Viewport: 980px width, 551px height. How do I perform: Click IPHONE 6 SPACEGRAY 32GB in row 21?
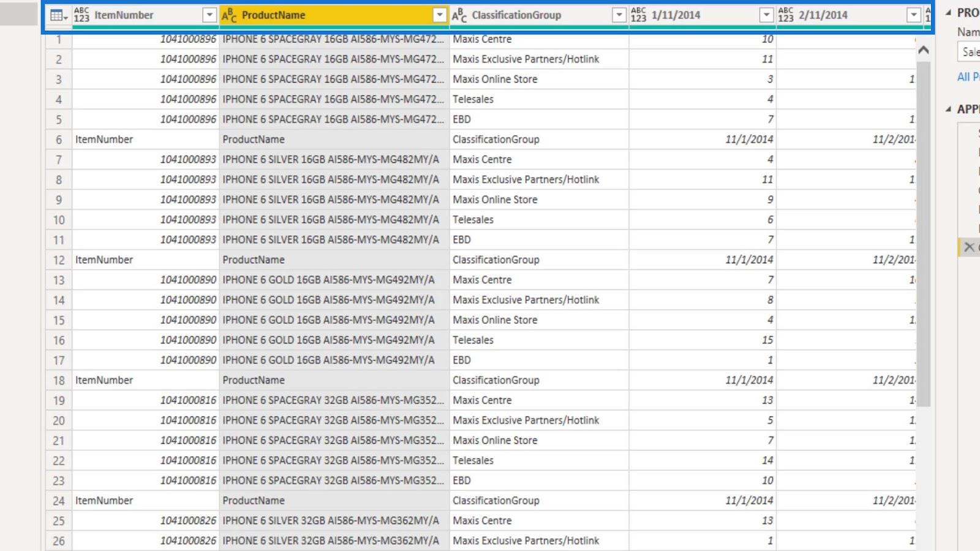333,441
